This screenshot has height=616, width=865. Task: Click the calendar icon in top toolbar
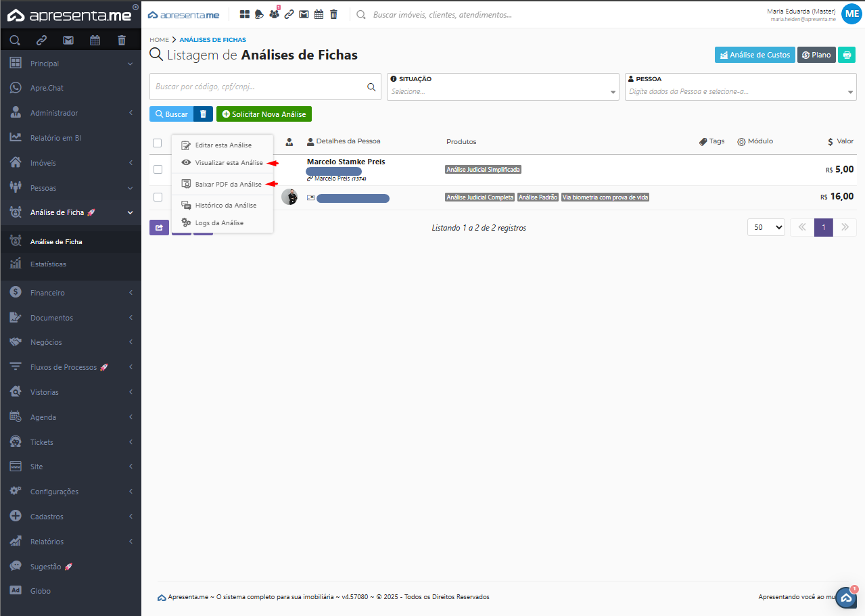tap(319, 14)
